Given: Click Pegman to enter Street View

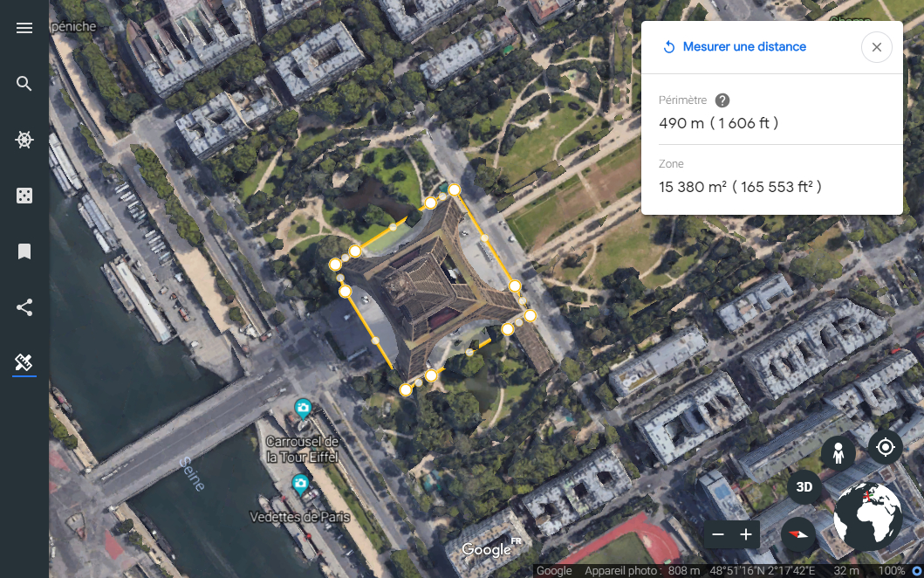Looking at the screenshot, I should (838, 453).
